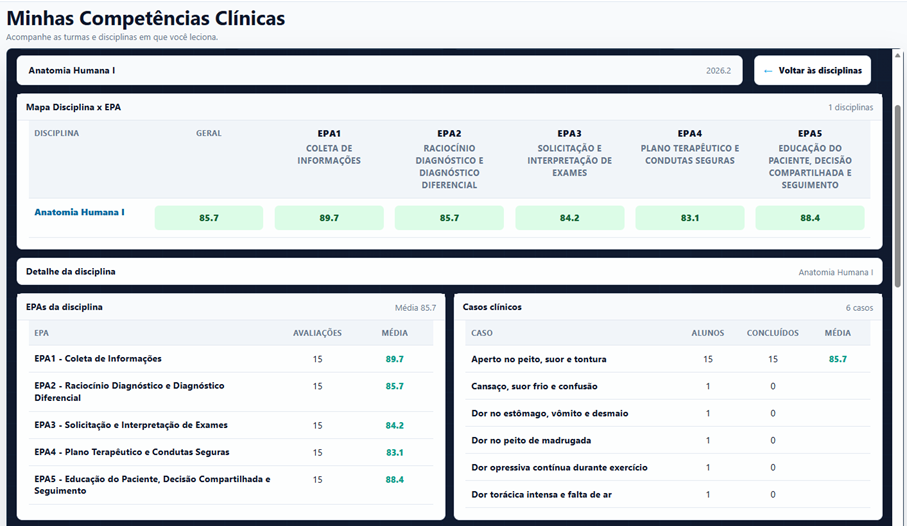Click the ALUNOS column header

(x=707, y=333)
